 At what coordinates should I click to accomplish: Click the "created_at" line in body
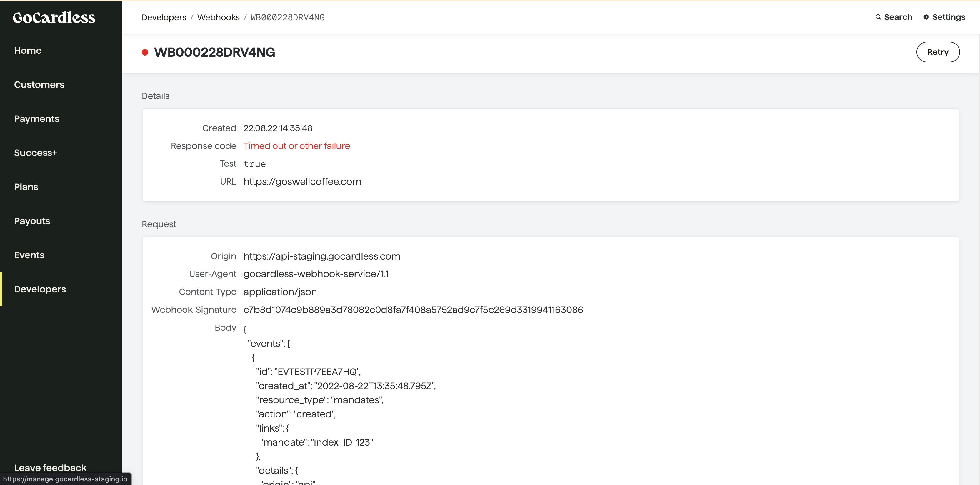coord(346,386)
